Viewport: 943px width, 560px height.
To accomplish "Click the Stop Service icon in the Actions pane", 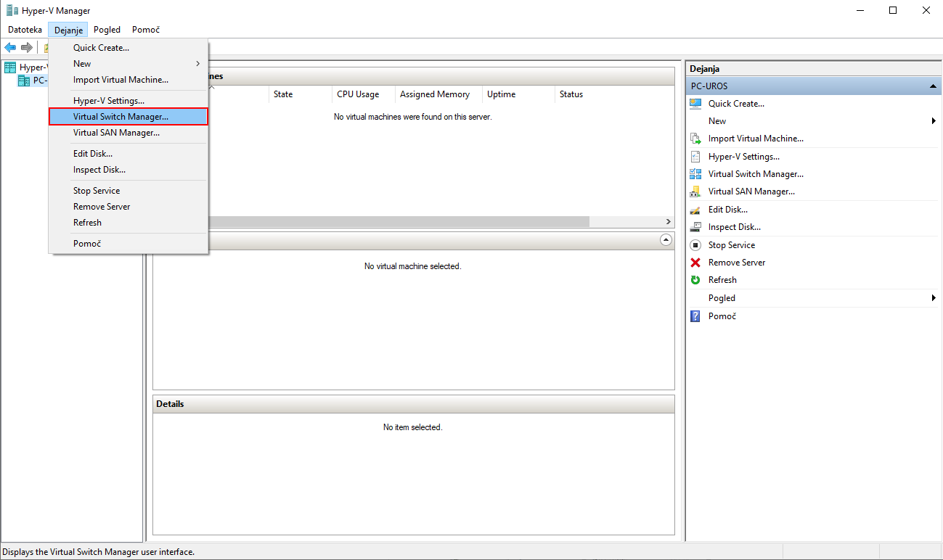I will pyautogui.click(x=695, y=245).
